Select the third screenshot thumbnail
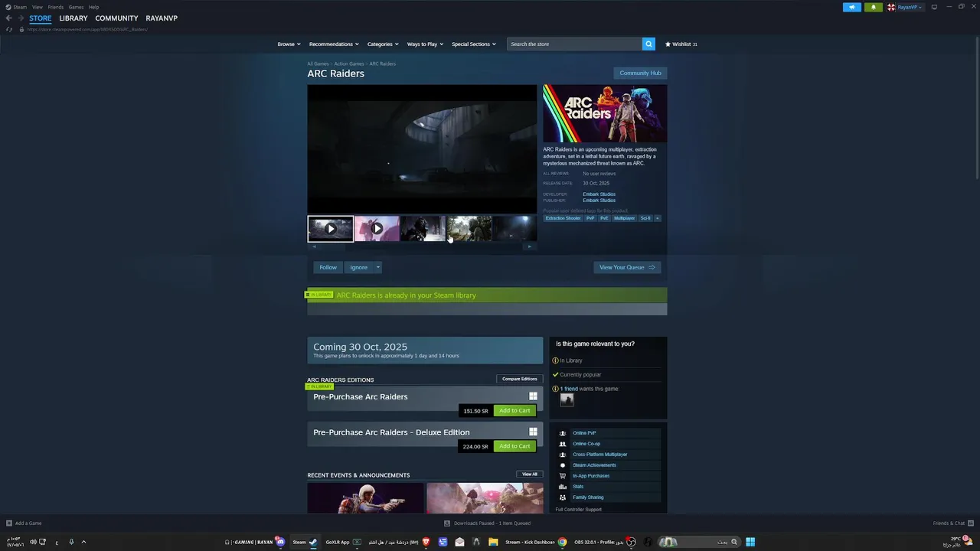Viewport: 980px width, 551px height. coord(423,229)
